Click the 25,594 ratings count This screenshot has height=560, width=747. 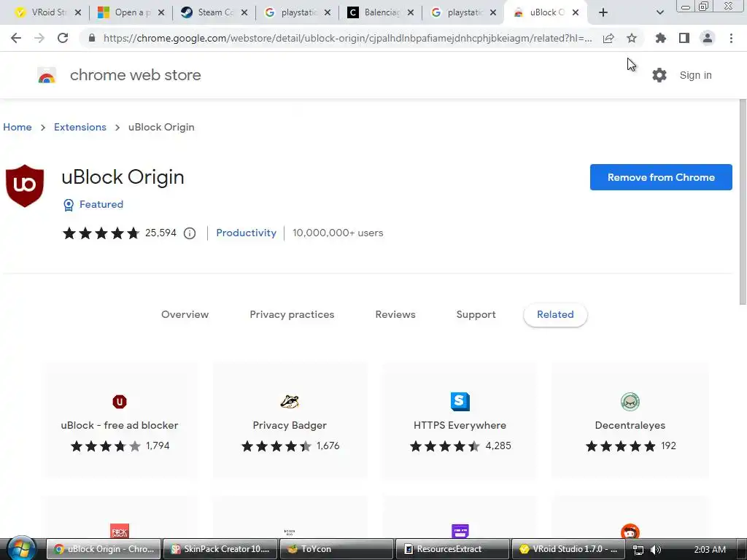[x=160, y=233]
